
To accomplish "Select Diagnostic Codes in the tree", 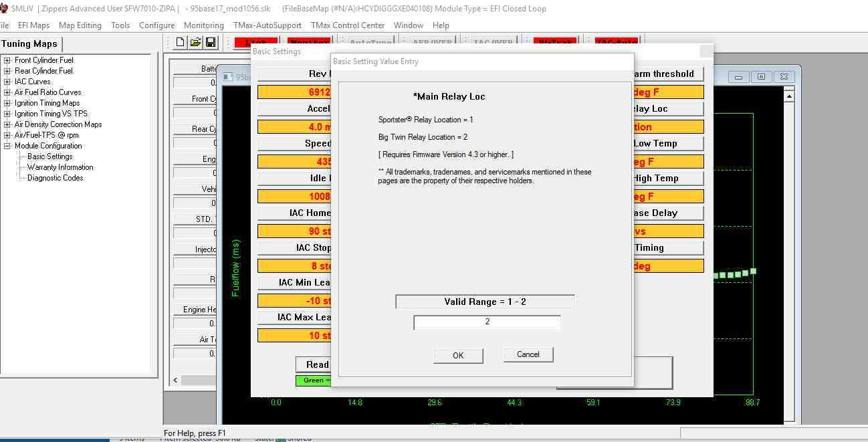I will (55, 178).
